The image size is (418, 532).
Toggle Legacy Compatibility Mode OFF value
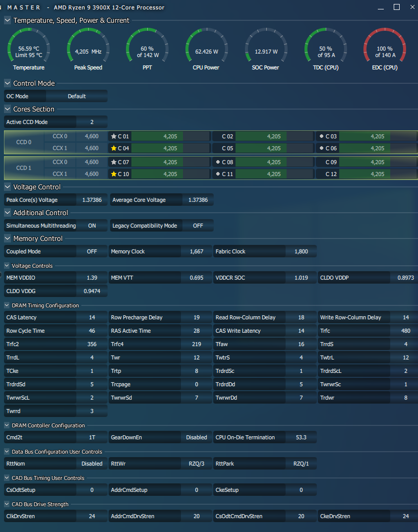tap(198, 226)
